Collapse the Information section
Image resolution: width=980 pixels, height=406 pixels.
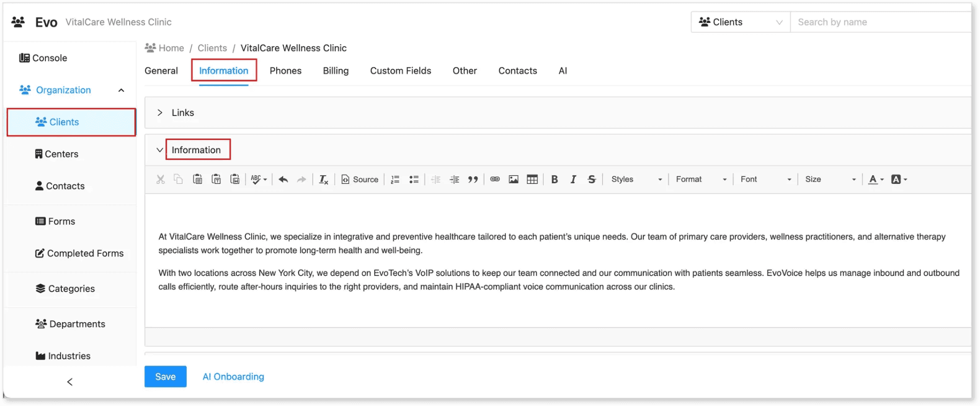coord(160,150)
